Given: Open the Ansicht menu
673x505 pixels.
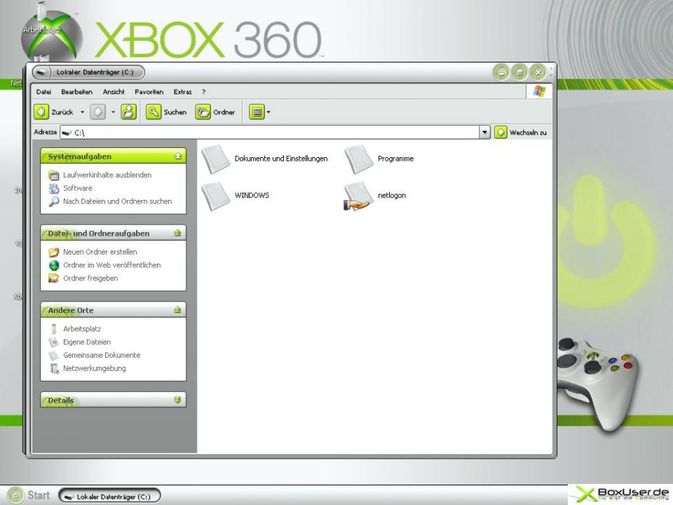Looking at the screenshot, I should click(113, 92).
